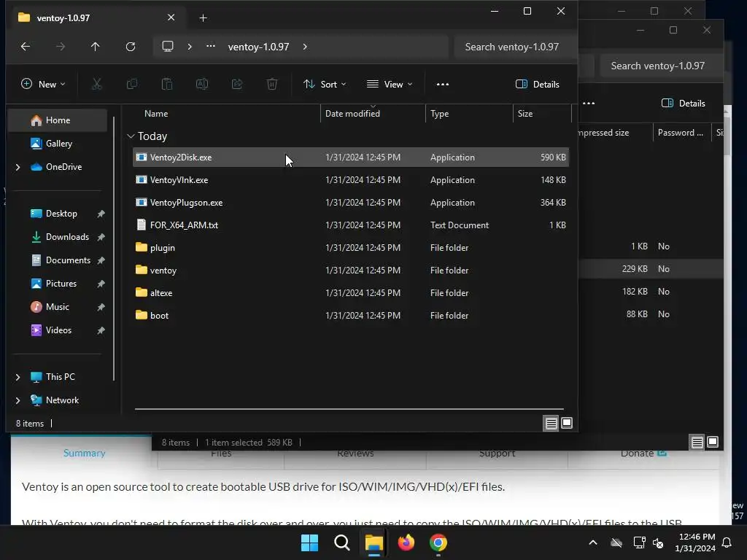Select the plugin folder

351,248
